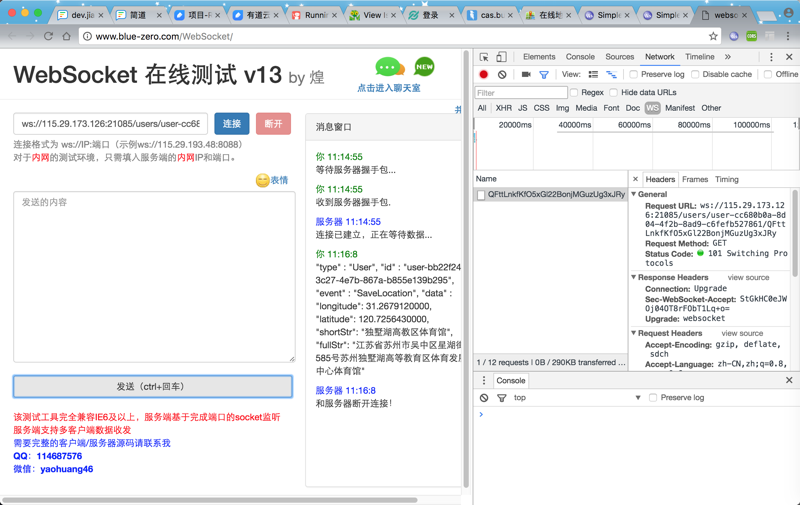The image size is (800, 505).
Task: Click the page horizontal scrollbar
Action: click(209, 500)
